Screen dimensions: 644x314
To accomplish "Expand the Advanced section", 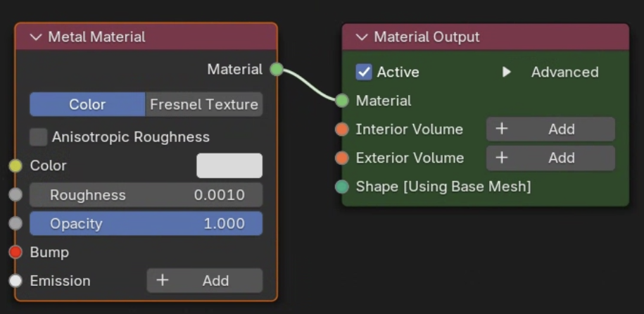I will pyautogui.click(x=506, y=72).
